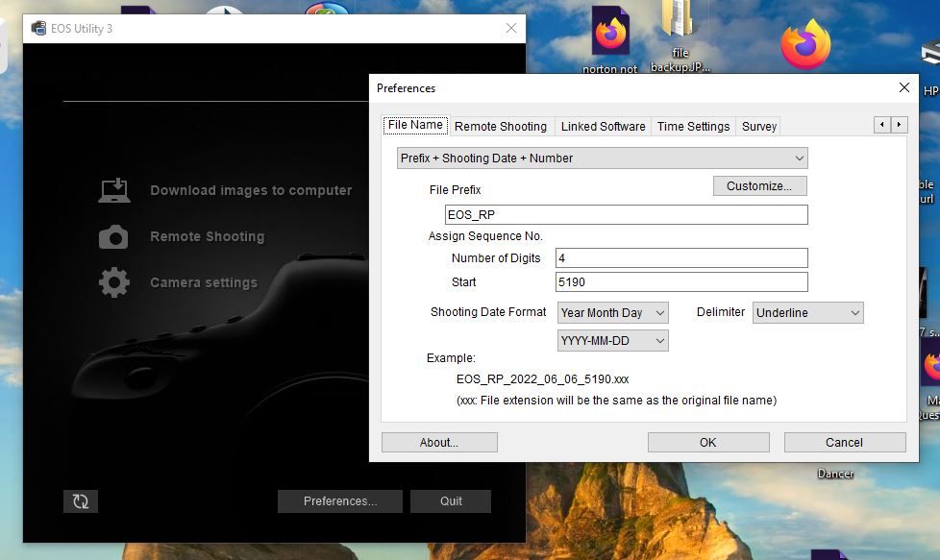Switch to the Remote Shooting tab
940x560 pixels.
pyautogui.click(x=500, y=126)
